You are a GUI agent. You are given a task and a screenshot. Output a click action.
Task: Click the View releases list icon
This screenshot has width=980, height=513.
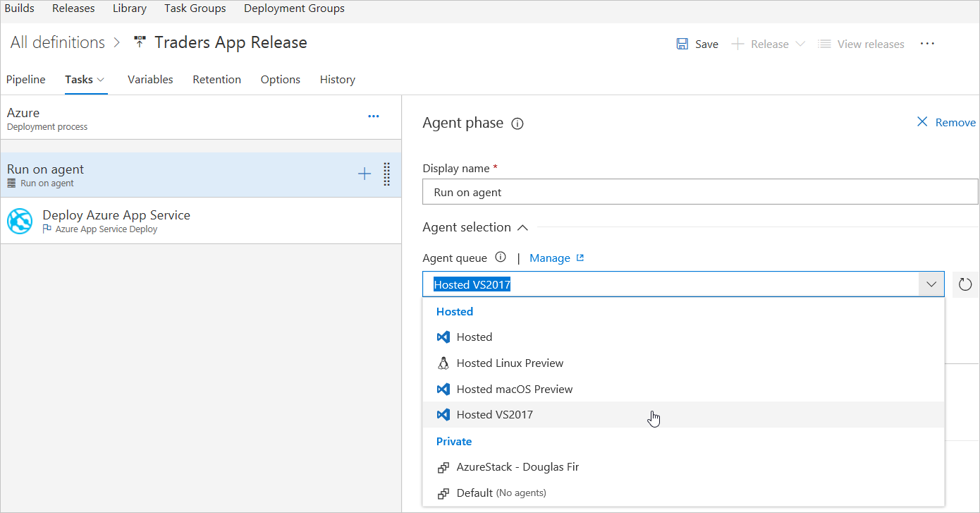pyautogui.click(x=823, y=44)
